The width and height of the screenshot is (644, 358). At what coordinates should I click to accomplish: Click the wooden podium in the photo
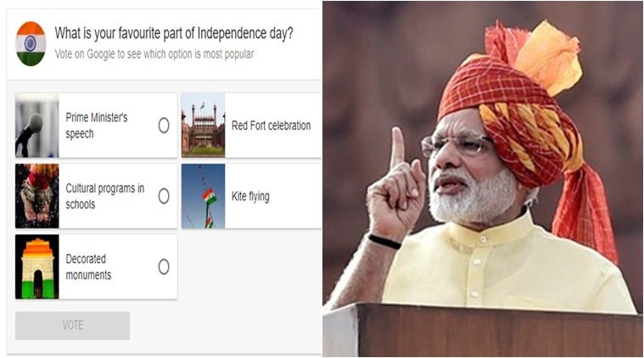[483, 330]
